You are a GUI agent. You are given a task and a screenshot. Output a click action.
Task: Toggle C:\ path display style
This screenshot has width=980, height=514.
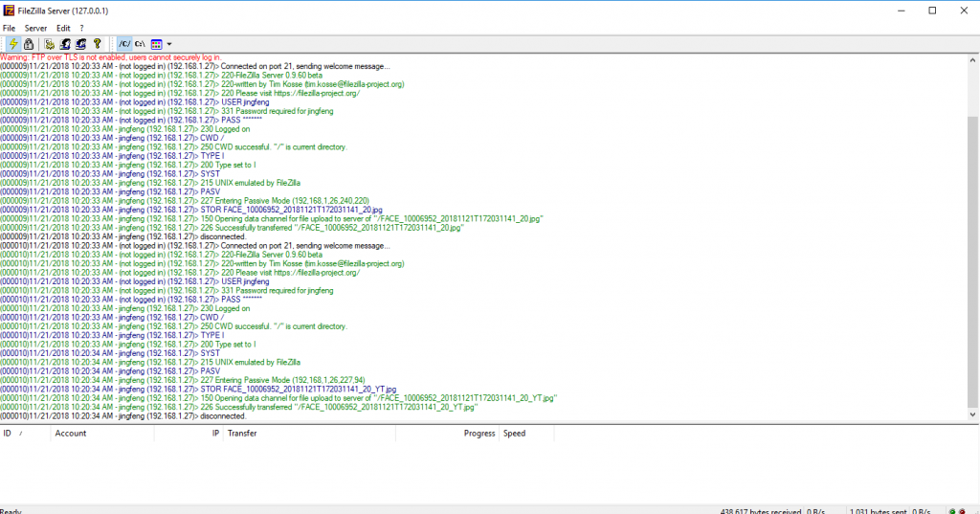(140, 44)
